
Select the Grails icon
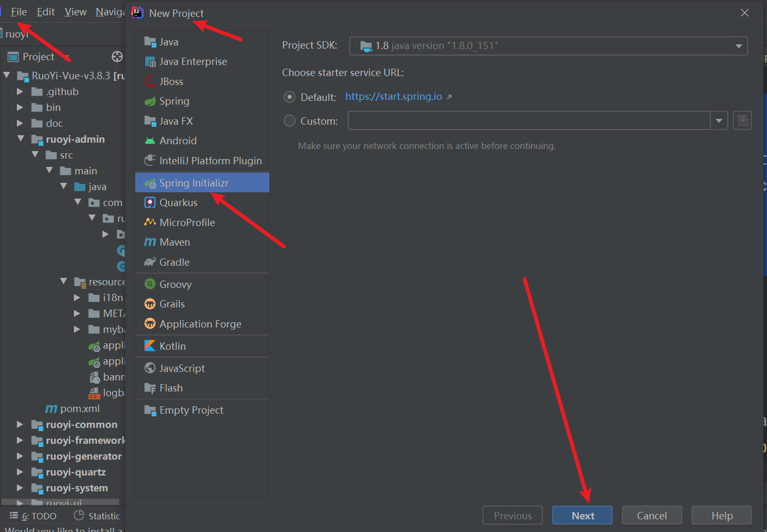pyautogui.click(x=150, y=304)
